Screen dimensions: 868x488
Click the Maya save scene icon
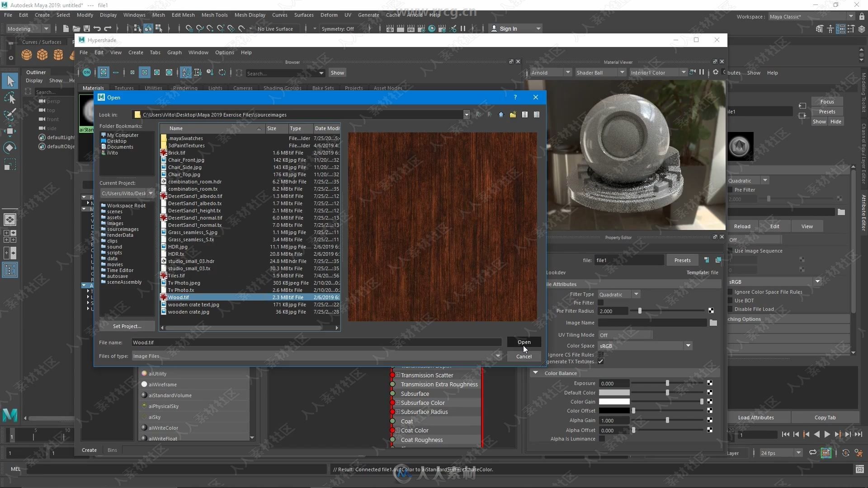click(x=87, y=28)
